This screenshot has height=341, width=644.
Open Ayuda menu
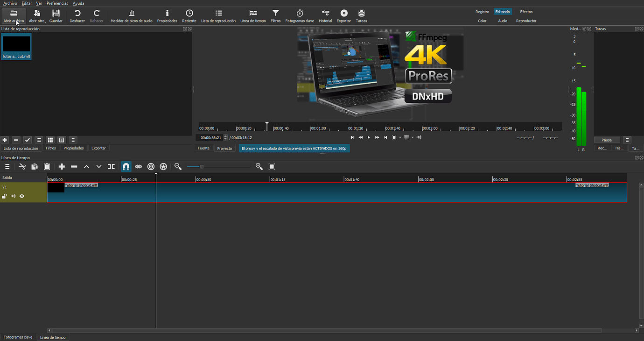78,3
